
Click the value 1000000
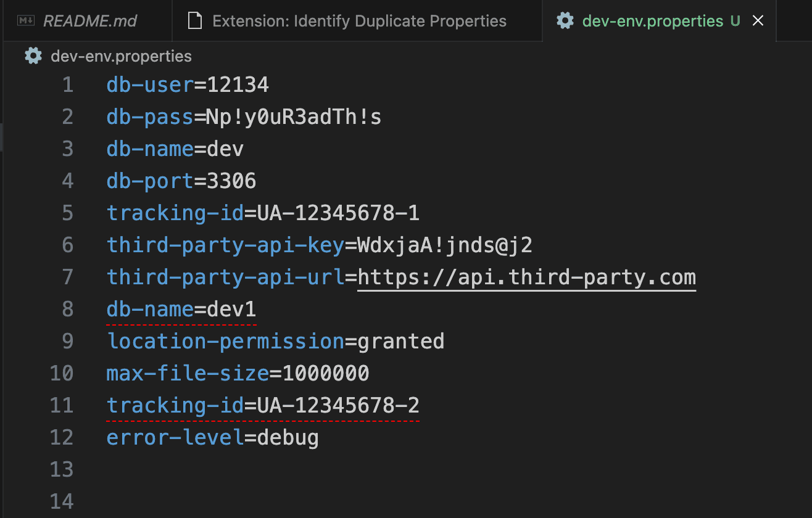[326, 373]
